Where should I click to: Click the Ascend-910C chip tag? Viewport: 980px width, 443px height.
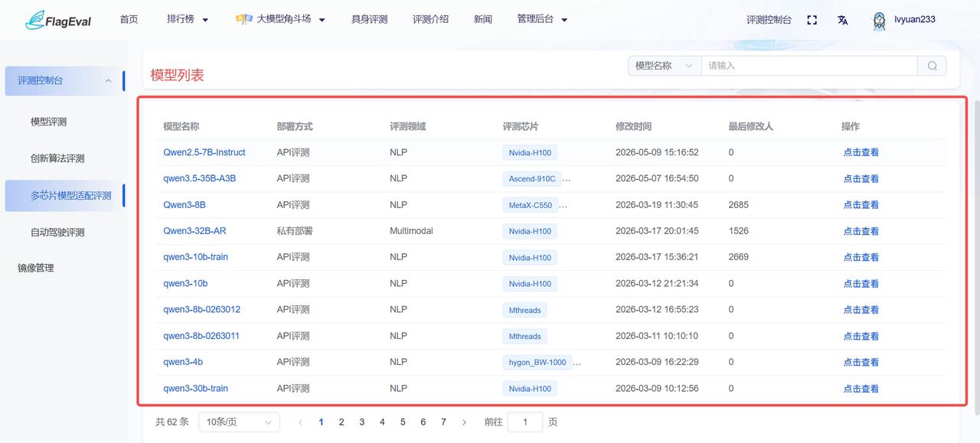(x=532, y=179)
